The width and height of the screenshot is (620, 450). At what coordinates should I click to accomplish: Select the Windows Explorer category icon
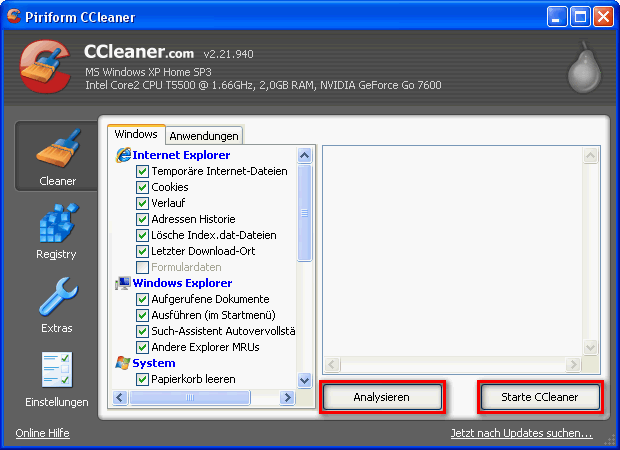click(124, 283)
